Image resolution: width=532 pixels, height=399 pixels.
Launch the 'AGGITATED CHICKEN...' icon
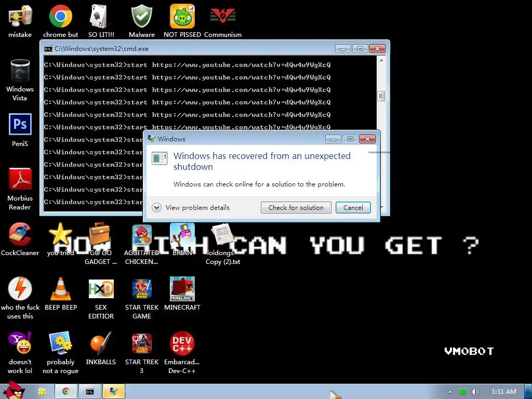[x=141, y=244]
